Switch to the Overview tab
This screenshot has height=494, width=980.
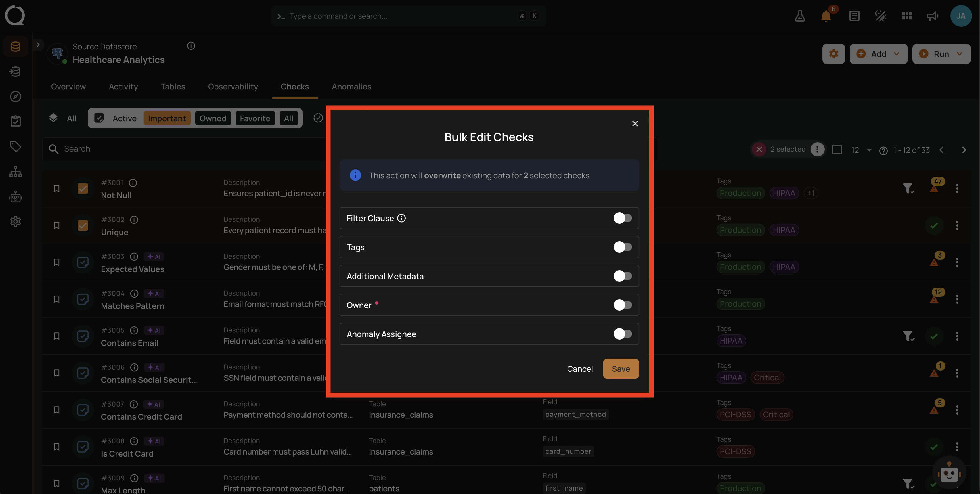tap(68, 86)
